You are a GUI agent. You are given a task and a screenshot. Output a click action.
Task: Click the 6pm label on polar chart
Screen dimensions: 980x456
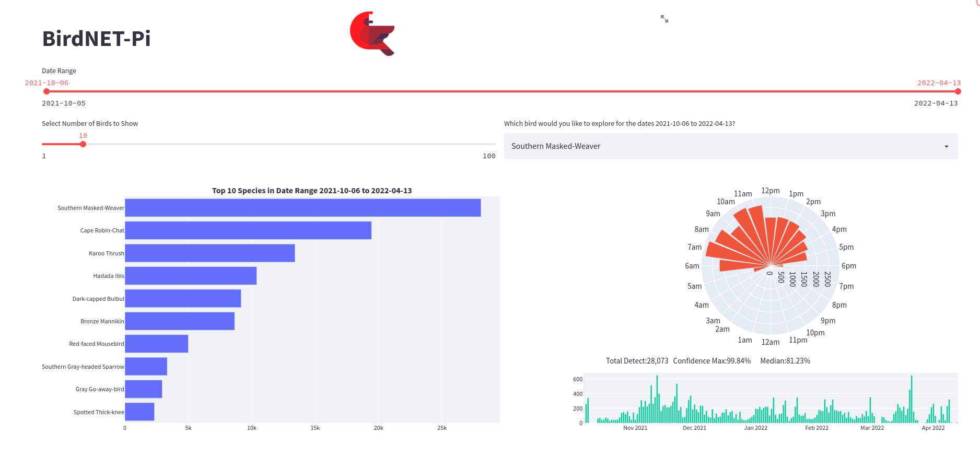click(x=848, y=266)
